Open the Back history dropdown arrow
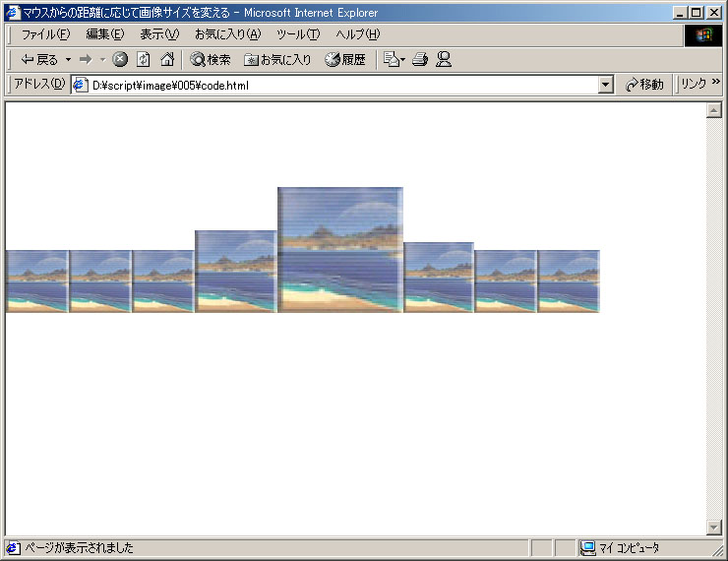Image resolution: width=728 pixels, height=561 pixels. pyautogui.click(x=68, y=59)
